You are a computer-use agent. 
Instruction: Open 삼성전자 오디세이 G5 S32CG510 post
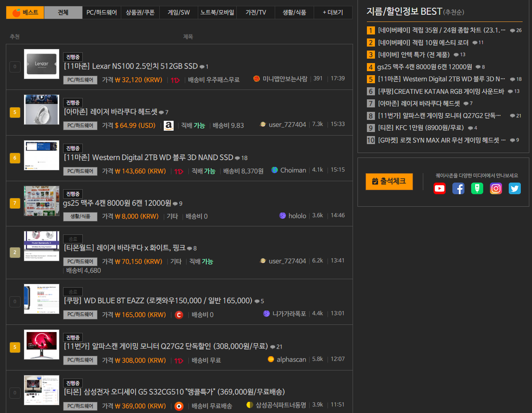pyautogui.click(x=174, y=392)
